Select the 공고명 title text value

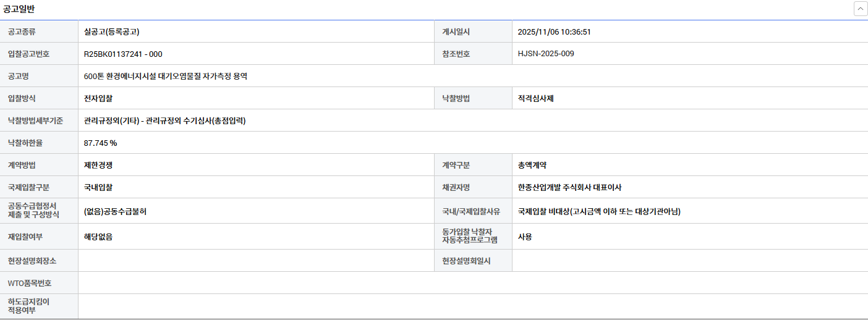[166, 76]
